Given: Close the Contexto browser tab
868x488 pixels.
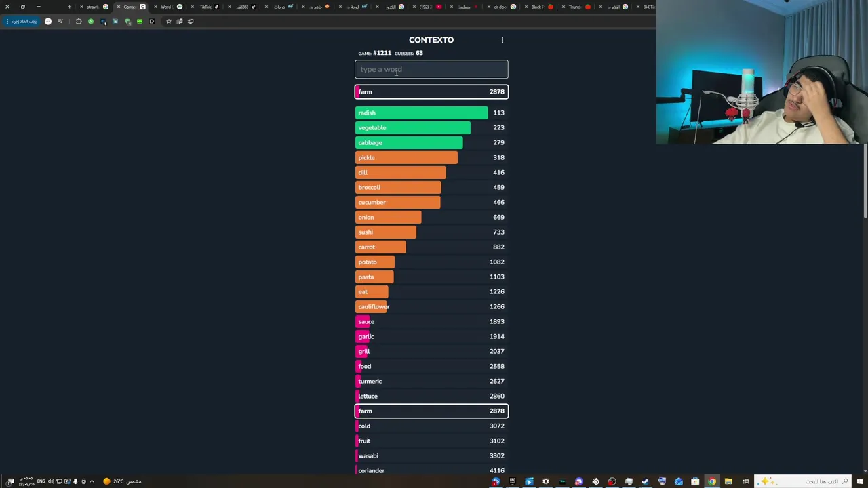Looking at the screenshot, I should click(118, 7).
